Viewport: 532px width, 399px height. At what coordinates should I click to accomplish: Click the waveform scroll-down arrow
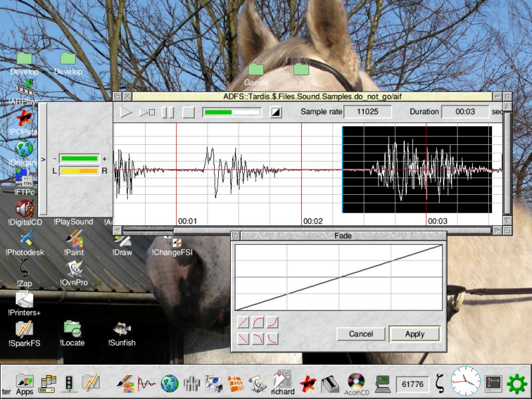pyautogui.click(x=507, y=221)
